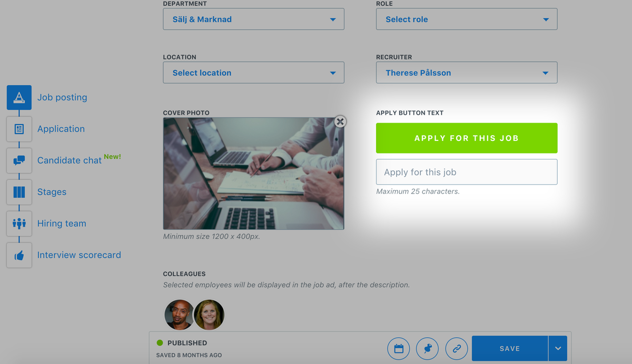Click the Save button
The height and width of the screenshot is (364, 632).
point(510,348)
